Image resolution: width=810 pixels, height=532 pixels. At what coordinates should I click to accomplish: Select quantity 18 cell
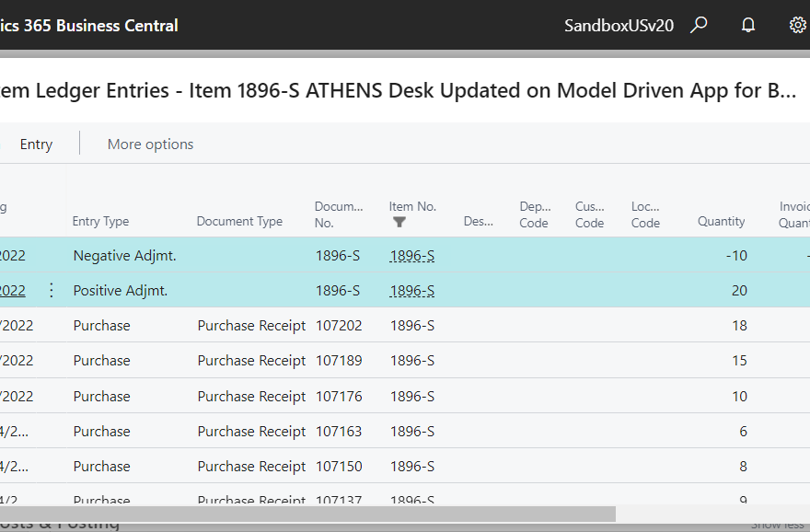tap(739, 326)
